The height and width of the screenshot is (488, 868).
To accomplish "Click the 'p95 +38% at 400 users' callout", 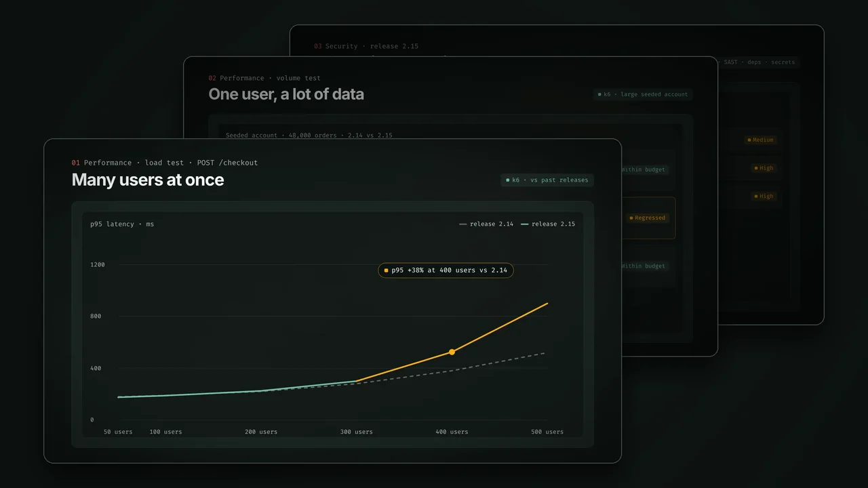I will 446,270.
